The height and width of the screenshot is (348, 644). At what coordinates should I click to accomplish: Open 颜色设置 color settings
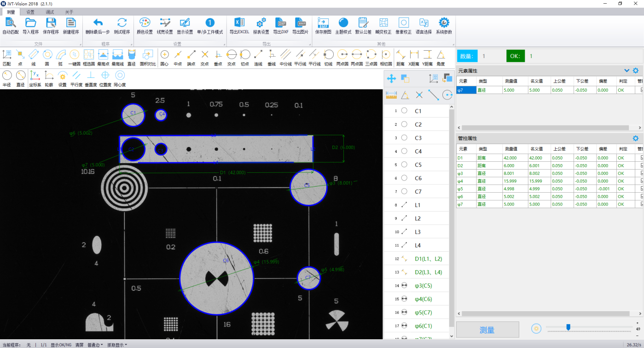click(145, 25)
